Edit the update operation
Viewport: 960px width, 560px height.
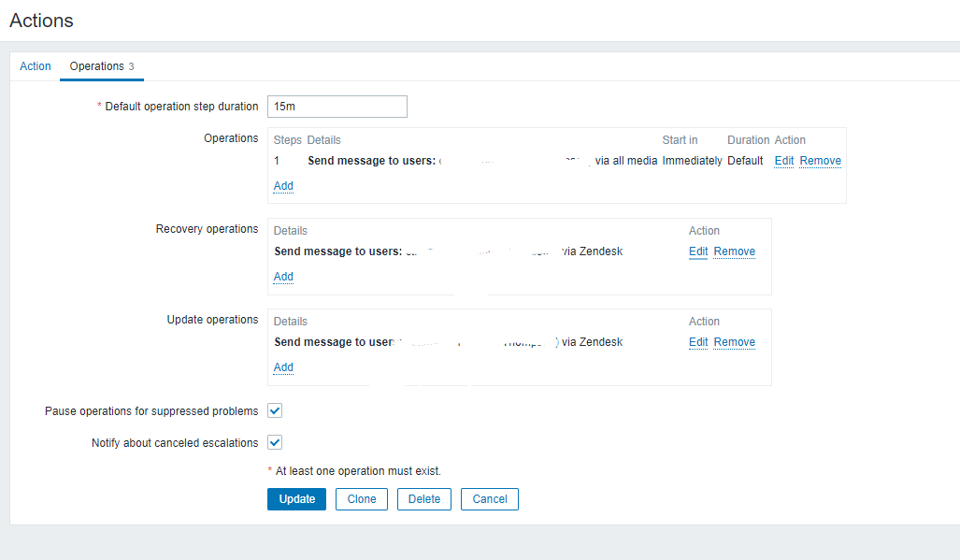coord(698,341)
